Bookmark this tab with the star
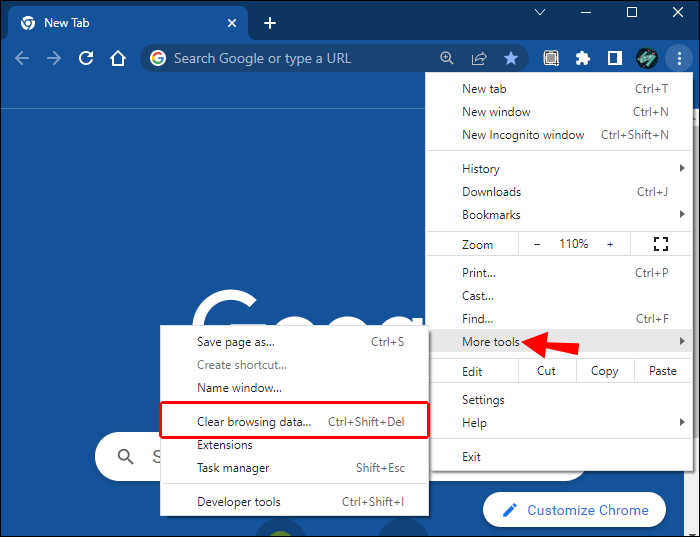This screenshot has width=700, height=537. point(511,58)
